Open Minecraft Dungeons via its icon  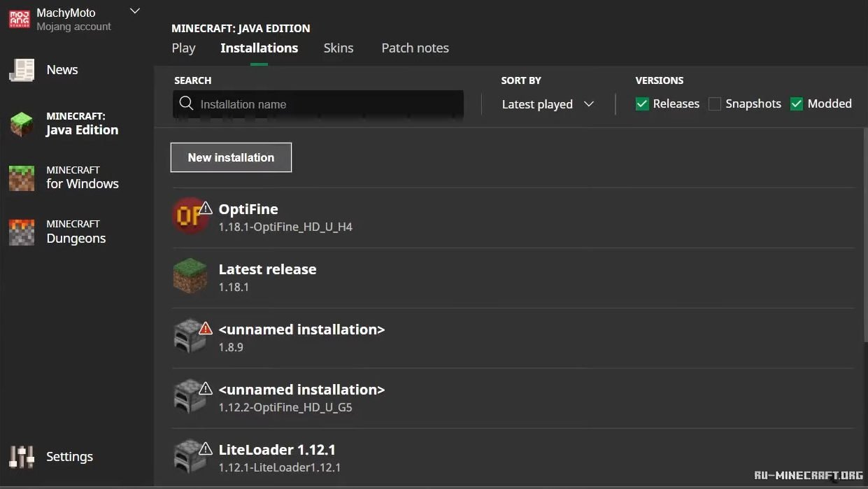[x=22, y=232]
